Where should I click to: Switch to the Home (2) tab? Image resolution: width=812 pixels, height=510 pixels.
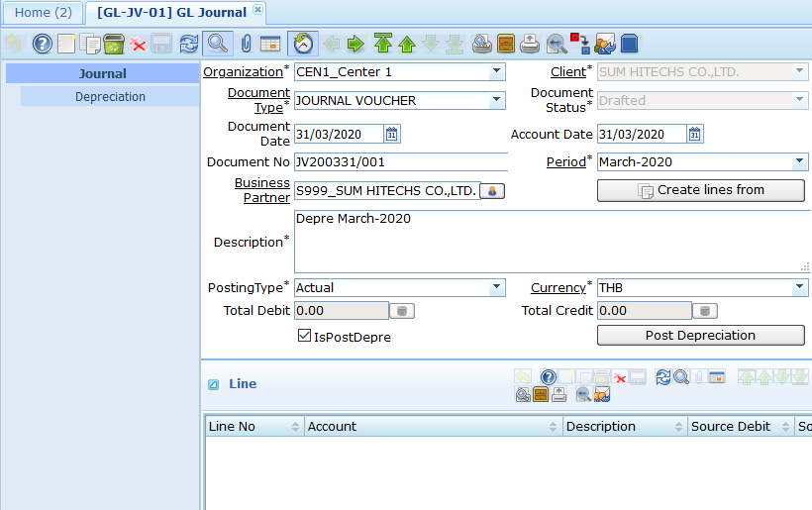[43, 13]
